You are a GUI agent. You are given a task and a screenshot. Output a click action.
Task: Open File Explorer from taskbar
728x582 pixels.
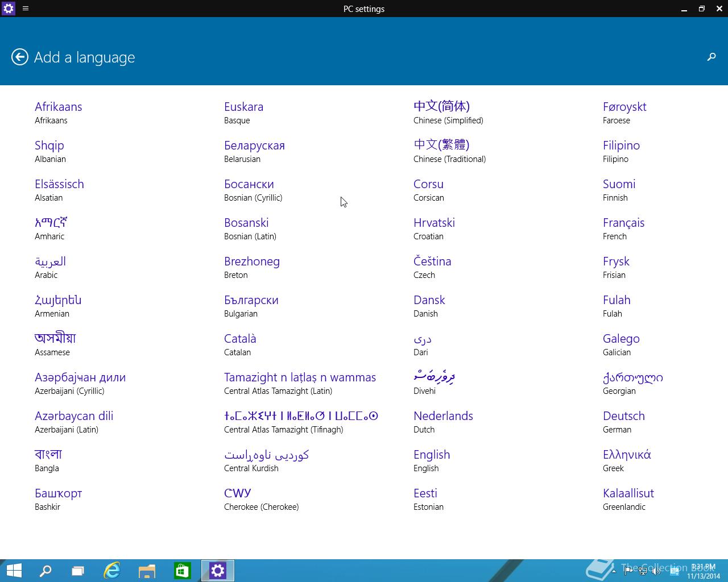click(147, 571)
